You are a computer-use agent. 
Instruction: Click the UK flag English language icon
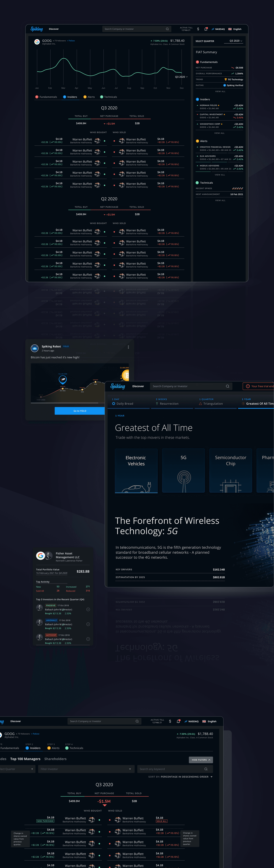(x=230, y=29)
